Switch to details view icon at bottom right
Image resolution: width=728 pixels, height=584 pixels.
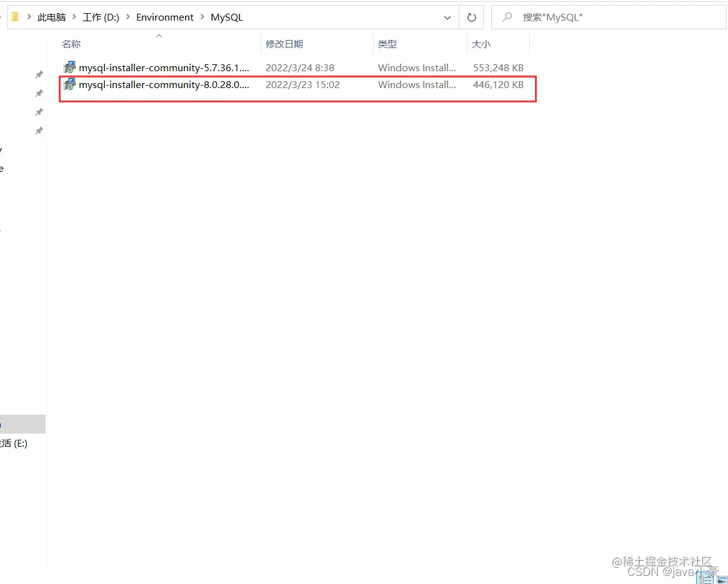click(706, 578)
